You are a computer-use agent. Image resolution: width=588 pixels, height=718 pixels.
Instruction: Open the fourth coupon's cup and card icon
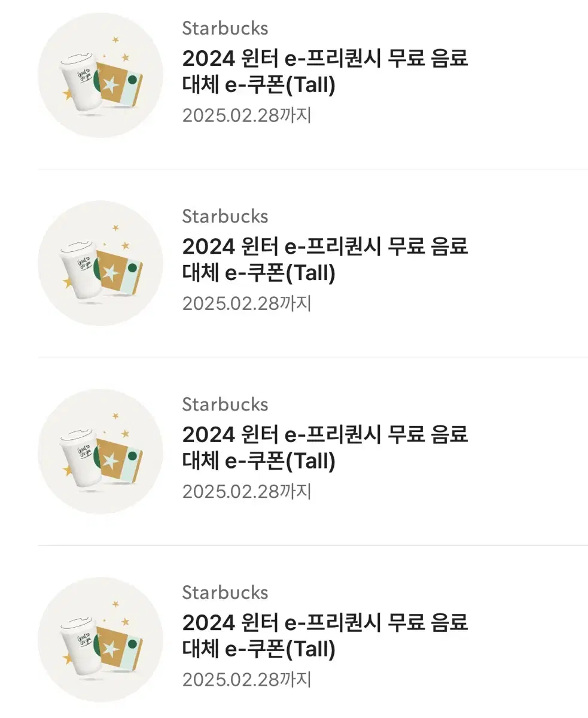[x=100, y=640]
